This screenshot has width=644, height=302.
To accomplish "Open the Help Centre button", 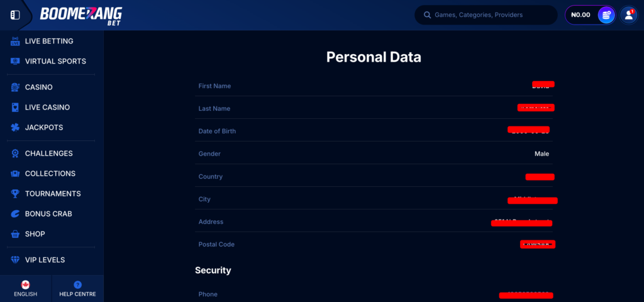I will 77,288.
